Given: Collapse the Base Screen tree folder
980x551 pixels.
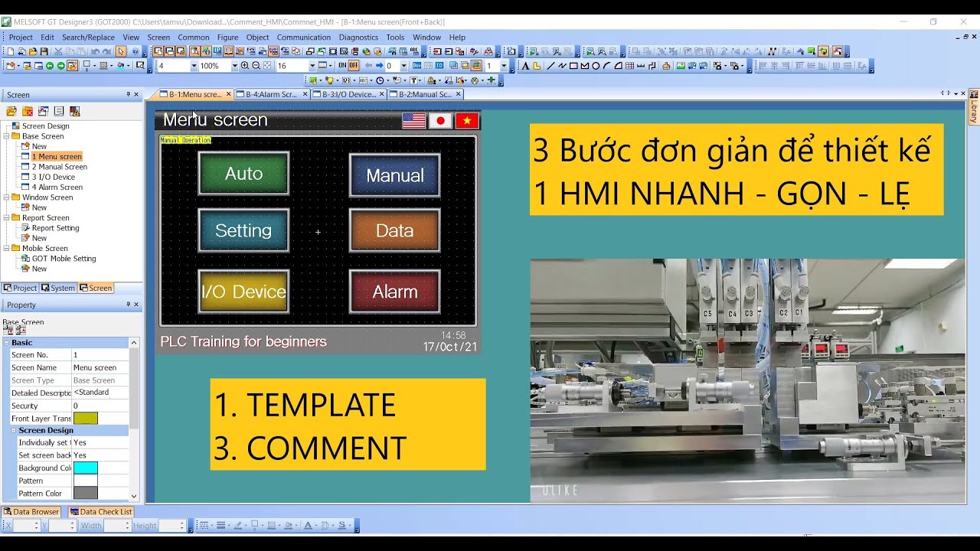Looking at the screenshot, I should point(7,136).
